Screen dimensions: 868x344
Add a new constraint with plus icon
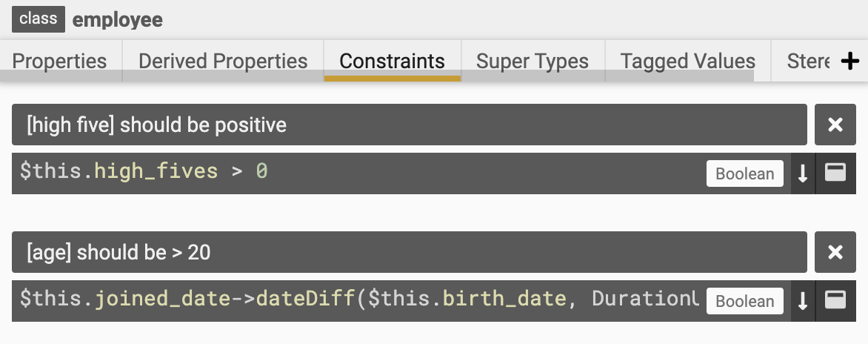coord(849,61)
